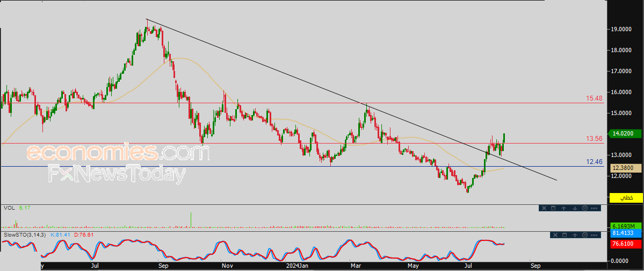Viewport: 644px width, 271px height.
Task: Open SlowSTO indicator settings gear
Action: (x=584, y=235)
